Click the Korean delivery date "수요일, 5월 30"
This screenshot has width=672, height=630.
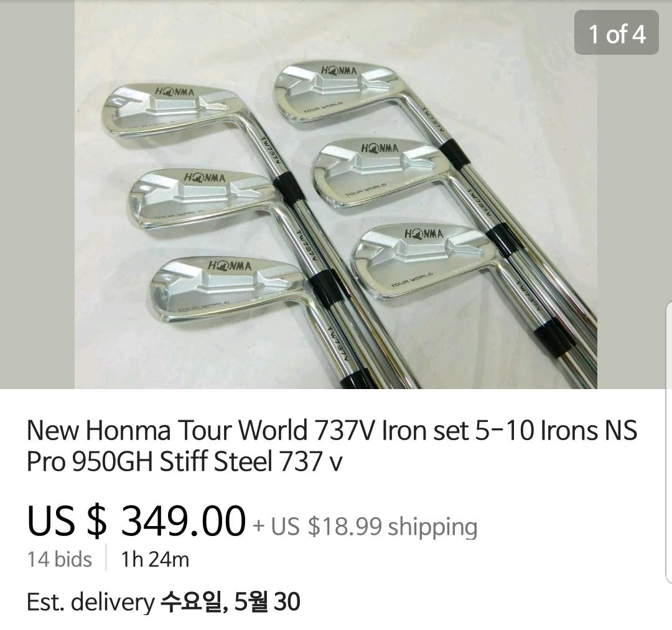[231, 601]
